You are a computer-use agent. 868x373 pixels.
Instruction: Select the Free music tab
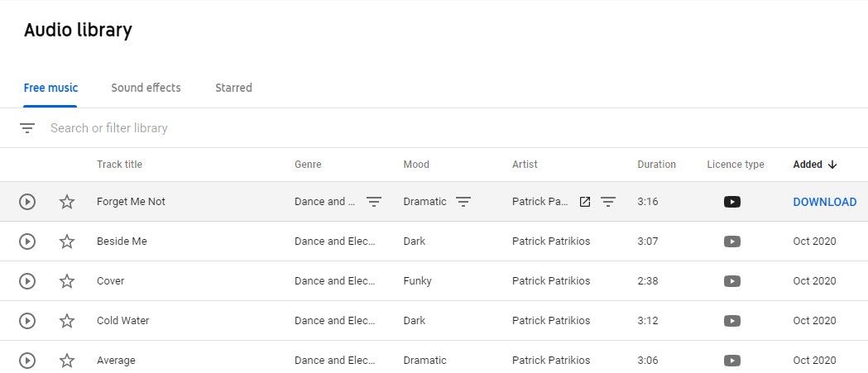coord(50,88)
